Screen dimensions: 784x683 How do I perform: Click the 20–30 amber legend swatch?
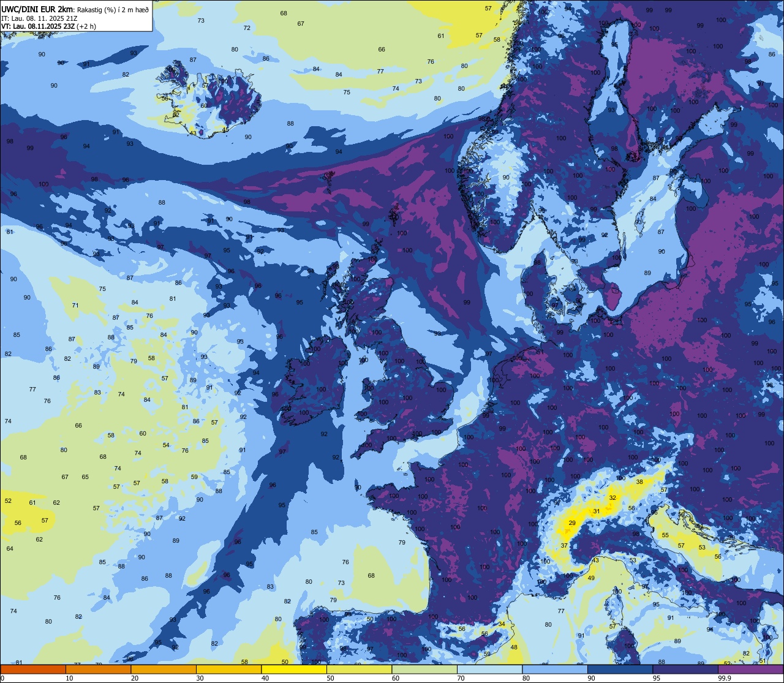coord(164,669)
